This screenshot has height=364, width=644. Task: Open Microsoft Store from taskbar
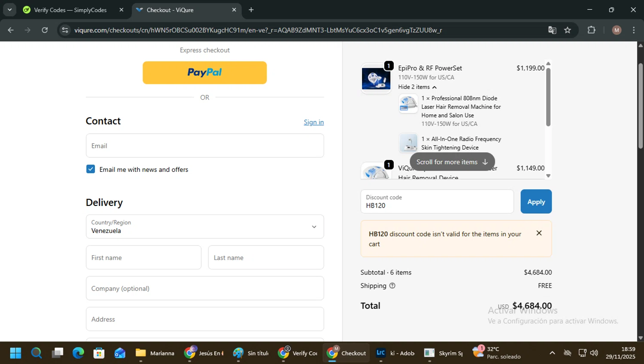coord(99,353)
